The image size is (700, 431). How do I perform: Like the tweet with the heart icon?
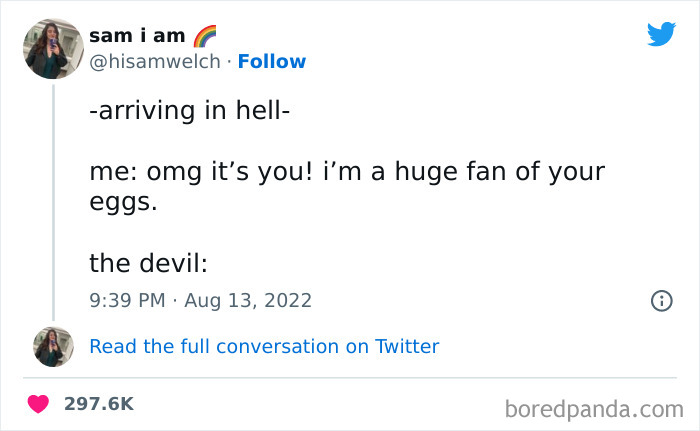click(x=38, y=404)
